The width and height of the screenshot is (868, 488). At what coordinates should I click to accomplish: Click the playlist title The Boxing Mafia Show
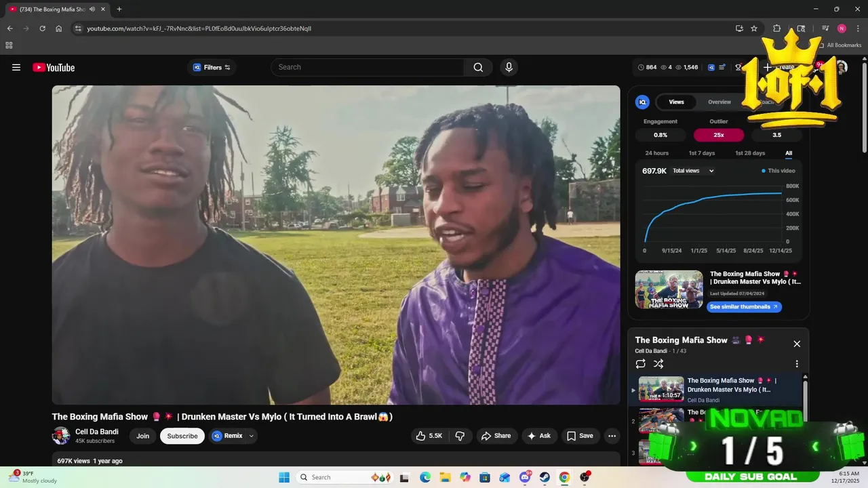pos(681,340)
